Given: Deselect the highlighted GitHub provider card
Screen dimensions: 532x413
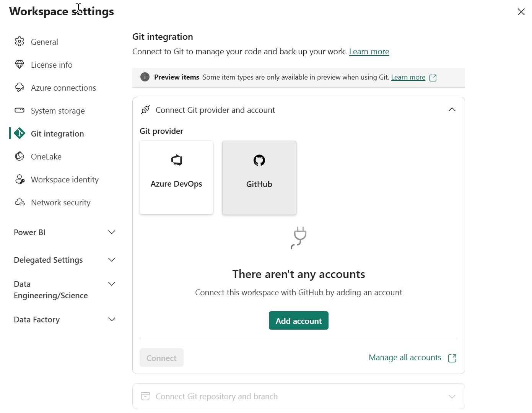Looking at the screenshot, I should coord(259,177).
